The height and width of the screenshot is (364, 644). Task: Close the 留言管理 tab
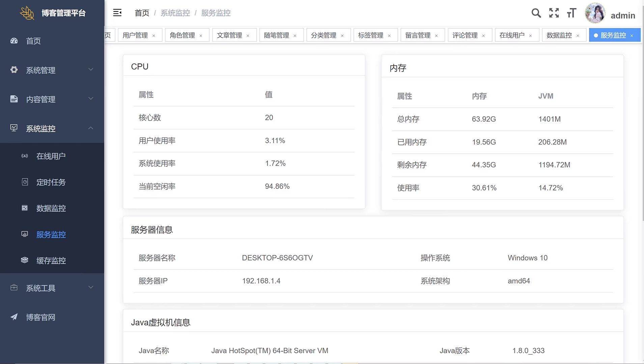point(436,36)
